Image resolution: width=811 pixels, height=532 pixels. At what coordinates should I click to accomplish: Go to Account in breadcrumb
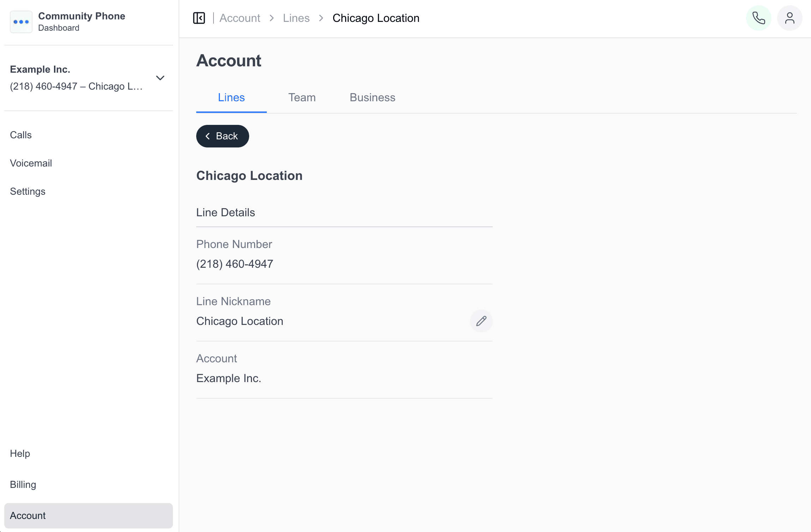point(240,18)
